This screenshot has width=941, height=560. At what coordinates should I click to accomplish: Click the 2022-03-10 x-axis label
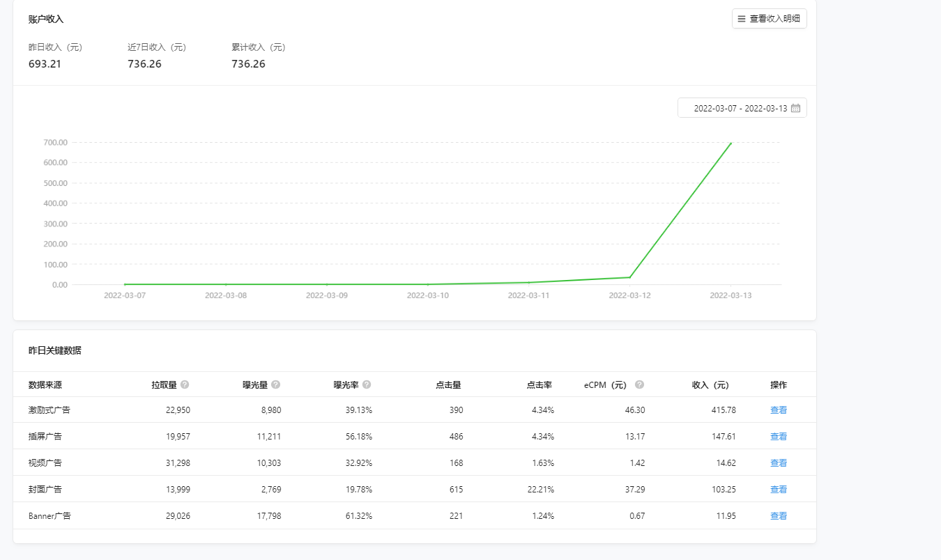(x=428, y=295)
